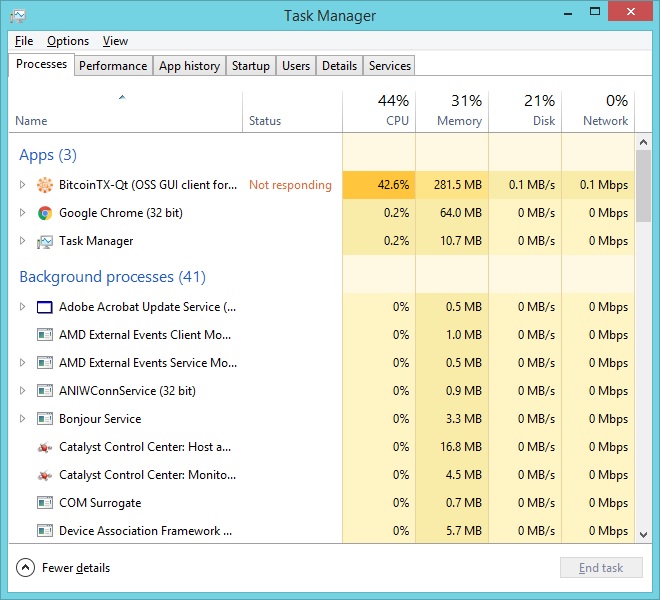This screenshot has height=600, width=660.
Task: Click the Bonjour Service icon
Action: (45, 419)
